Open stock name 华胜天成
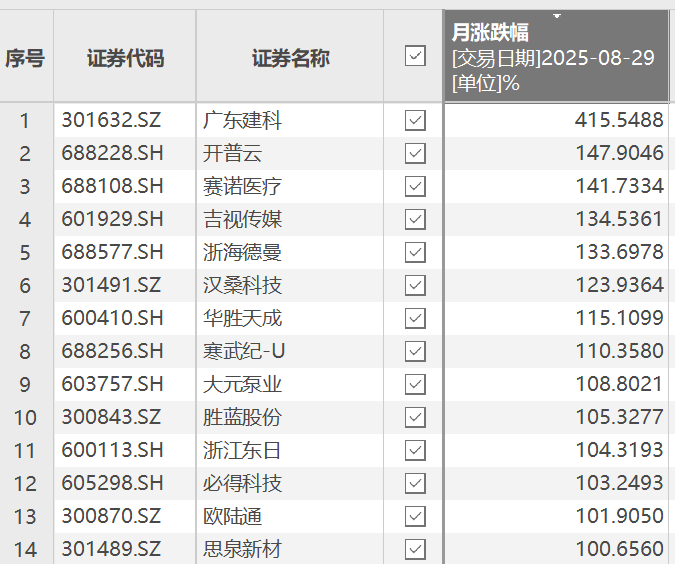Viewport: 675px width, 564px height. 242,319
